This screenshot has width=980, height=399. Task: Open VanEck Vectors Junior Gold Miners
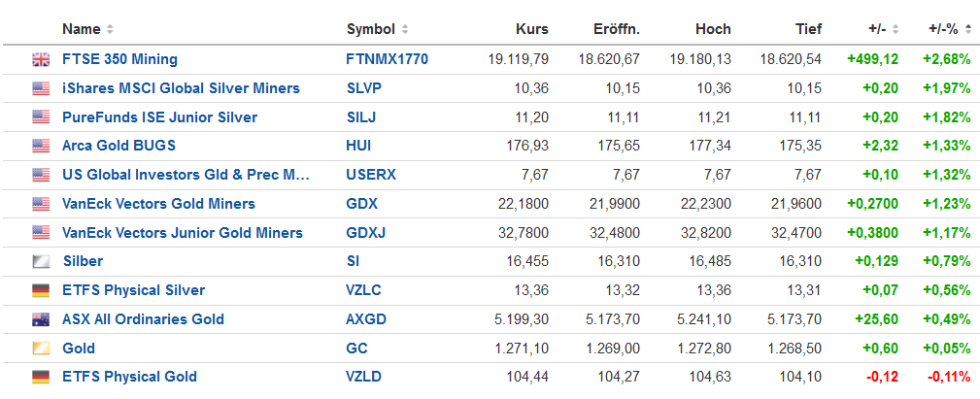182,233
